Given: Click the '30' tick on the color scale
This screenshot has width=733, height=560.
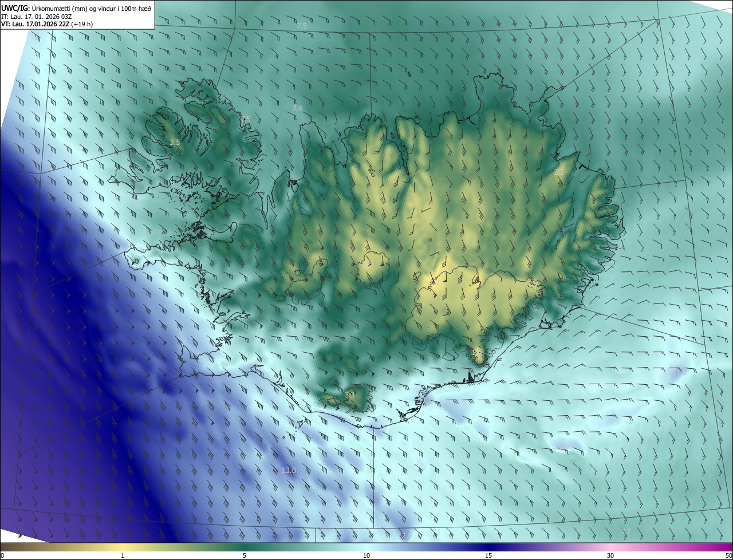Looking at the screenshot, I should pyautogui.click(x=610, y=556).
